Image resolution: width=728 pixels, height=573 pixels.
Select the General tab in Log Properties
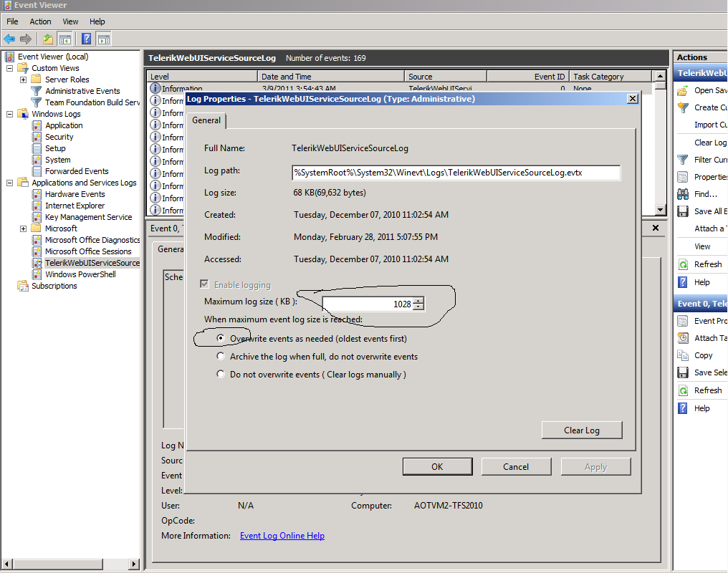[x=206, y=120]
